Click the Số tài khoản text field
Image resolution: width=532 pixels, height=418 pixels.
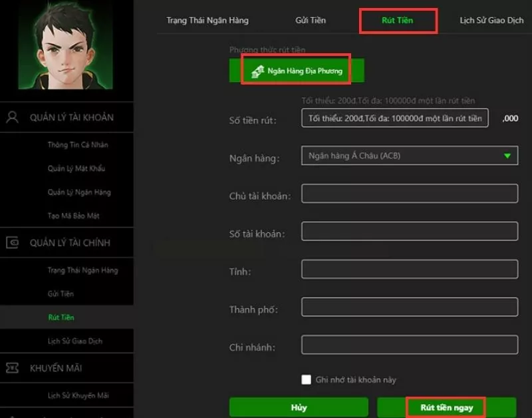pos(410,231)
